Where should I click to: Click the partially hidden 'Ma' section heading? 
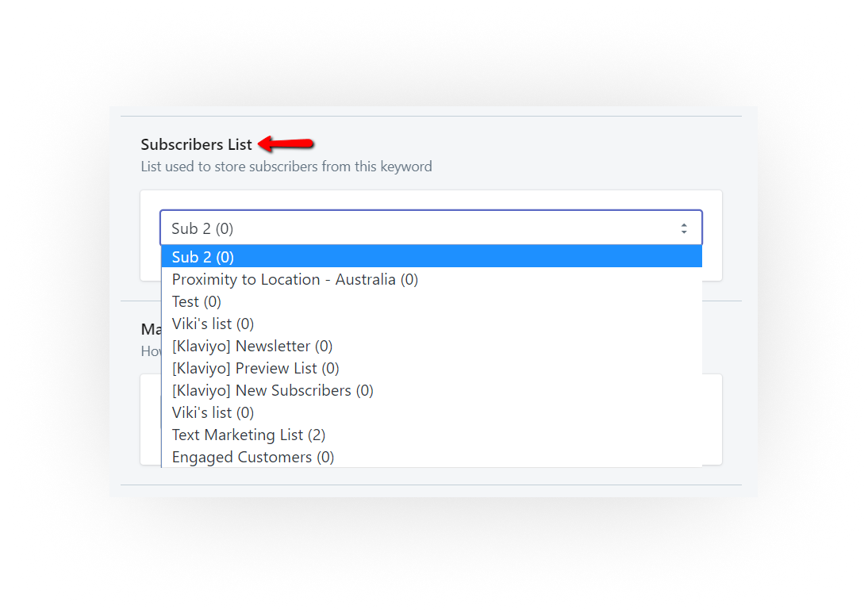(x=151, y=329)
